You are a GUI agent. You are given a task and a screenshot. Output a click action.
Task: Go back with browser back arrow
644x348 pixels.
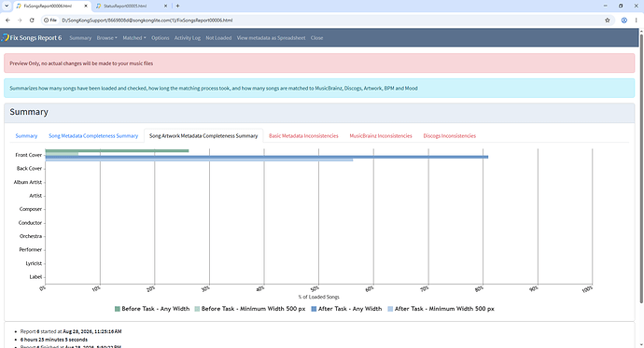coord(7,21)
